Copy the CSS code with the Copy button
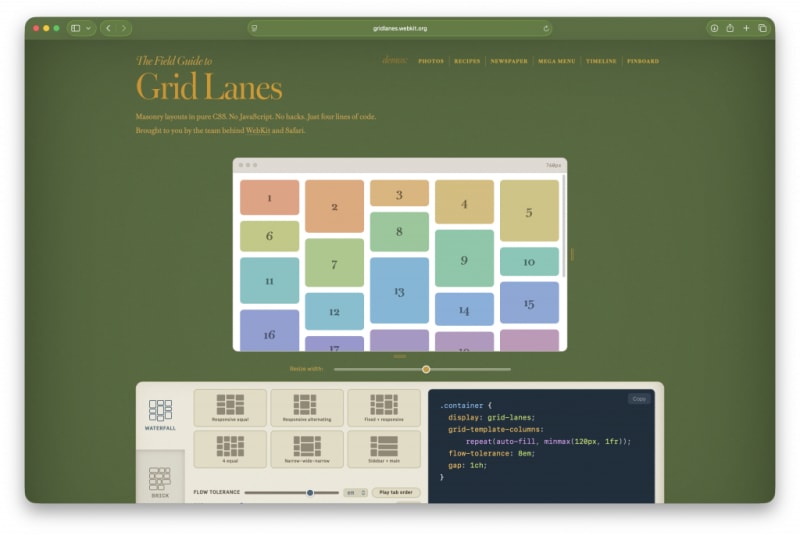This screenshot has width=800, height=536. pos(639,399)
